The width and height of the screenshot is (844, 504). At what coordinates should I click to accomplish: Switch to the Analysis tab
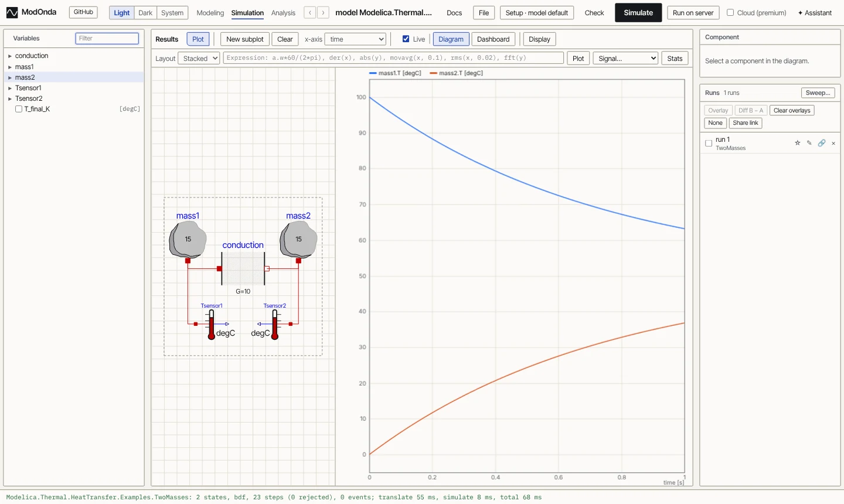click(x=284, y=13)
